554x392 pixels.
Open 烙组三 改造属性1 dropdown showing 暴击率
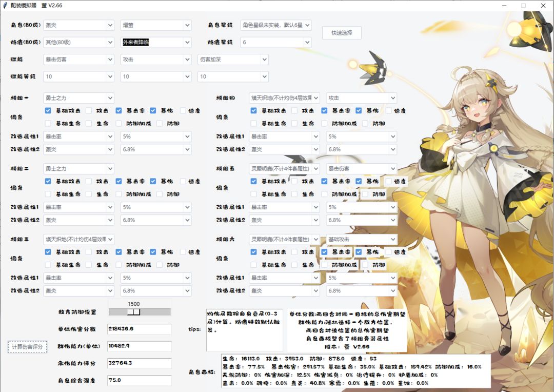(78, 278)
